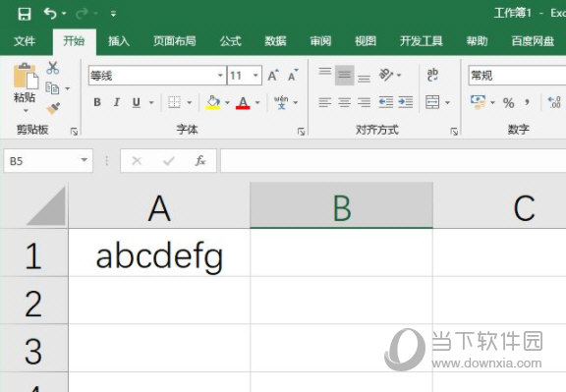Open the fill color dropdown arrow

pyautogui.click(x=227, y=103)
